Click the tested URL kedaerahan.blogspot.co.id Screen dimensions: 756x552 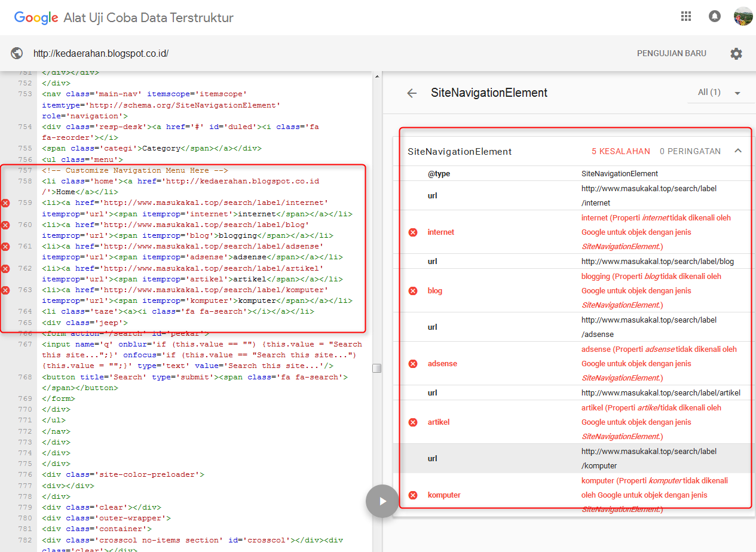coord(101,53)
